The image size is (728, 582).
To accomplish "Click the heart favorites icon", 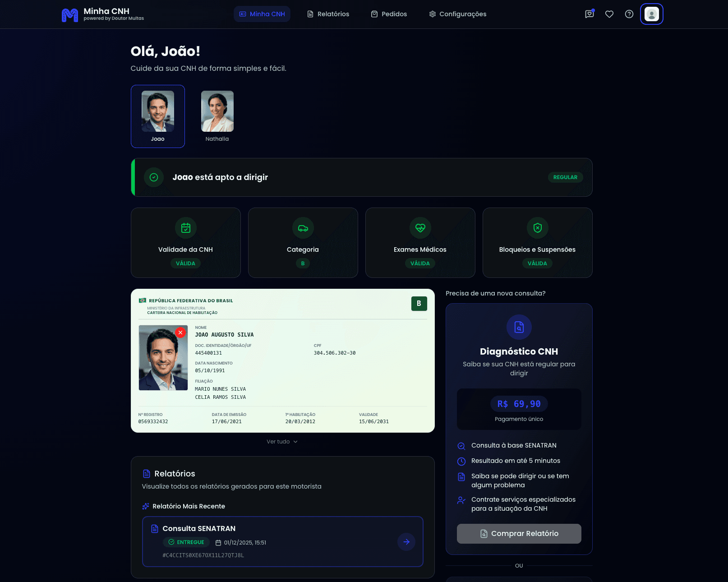I will [x=609, y=14].
